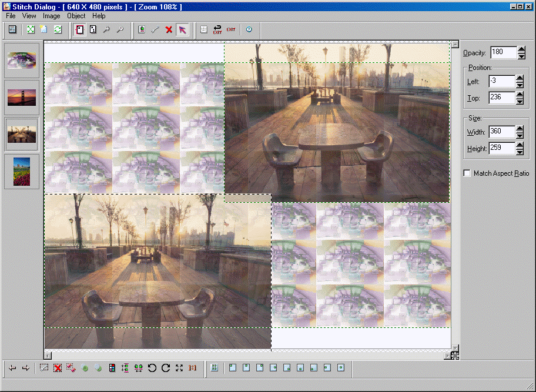Click the forward arrow at bottom left
This screenshot has width=536, height=392.
26,367
